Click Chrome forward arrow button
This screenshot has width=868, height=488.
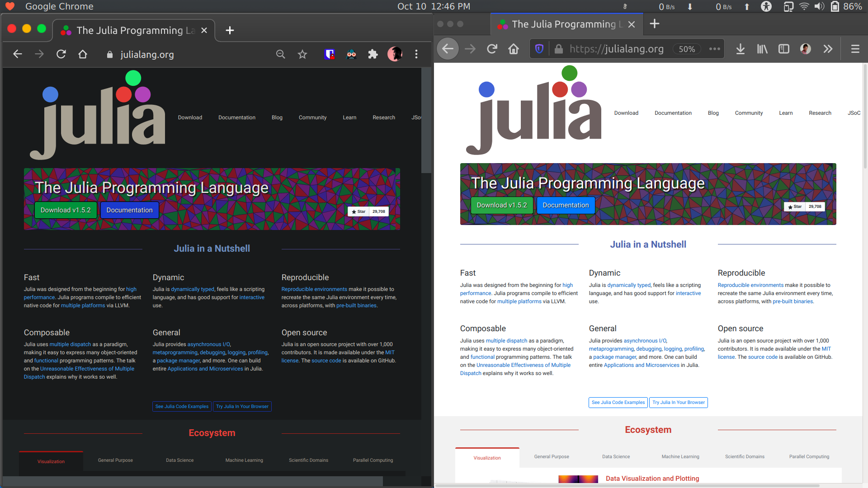coord(39,54)
